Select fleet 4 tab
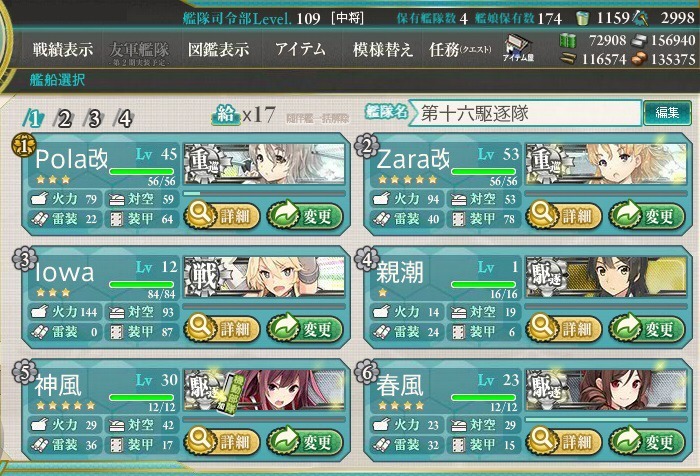This screenshot has height=476, width=700. click(125, 119)
